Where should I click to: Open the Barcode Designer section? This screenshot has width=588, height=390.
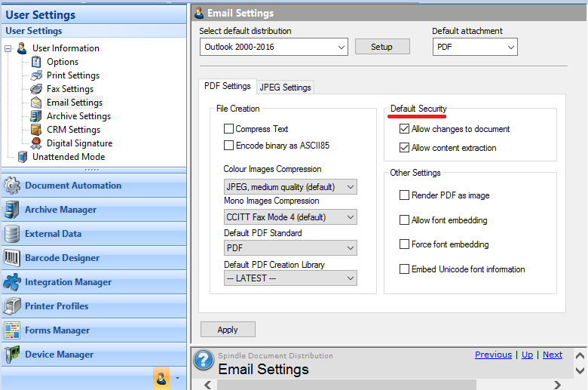pyautogui.click(x=93, y=258)
